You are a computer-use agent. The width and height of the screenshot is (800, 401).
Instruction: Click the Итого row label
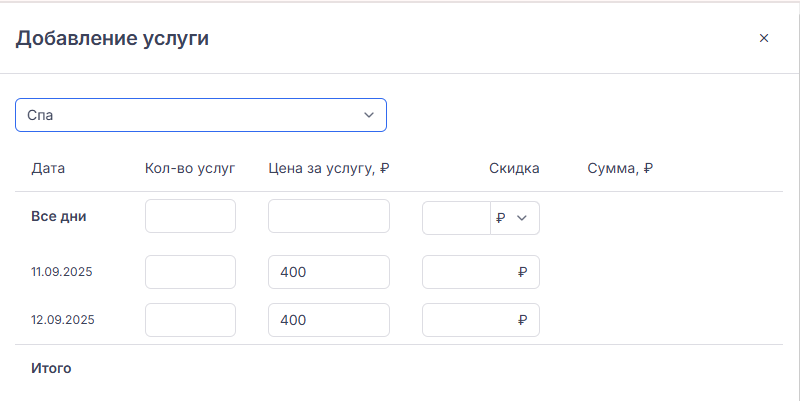(52, 368)
